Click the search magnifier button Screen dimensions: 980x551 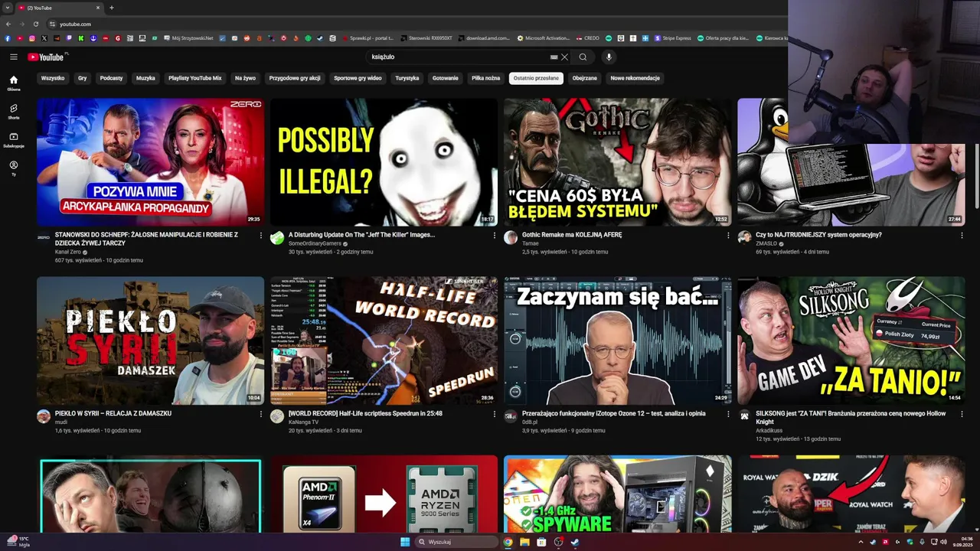(583, 57)
